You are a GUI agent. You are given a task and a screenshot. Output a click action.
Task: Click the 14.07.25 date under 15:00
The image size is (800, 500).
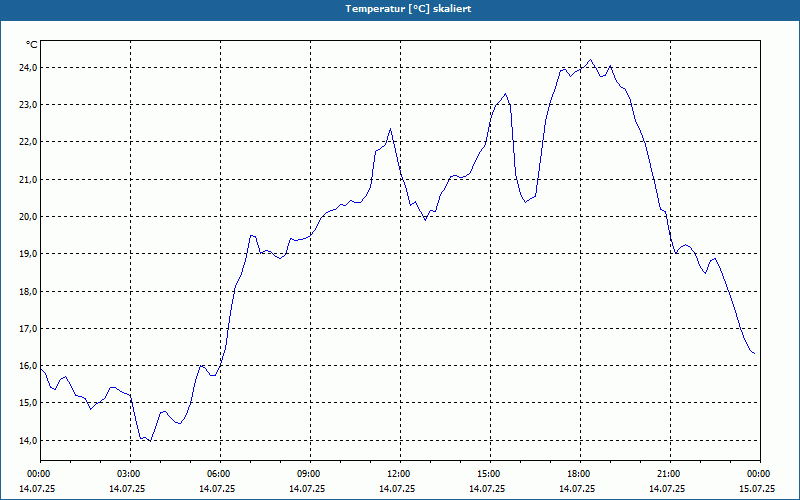[487, 489]
